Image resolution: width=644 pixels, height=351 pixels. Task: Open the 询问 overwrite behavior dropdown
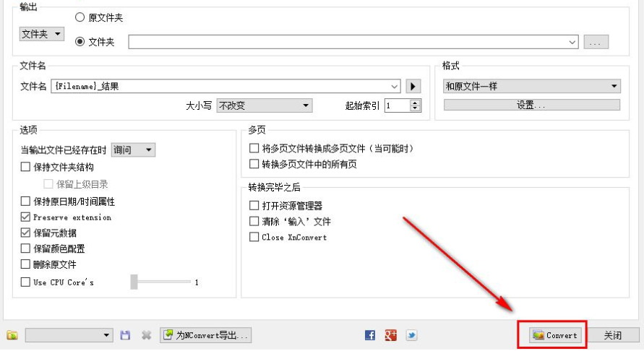click(133, 149)
